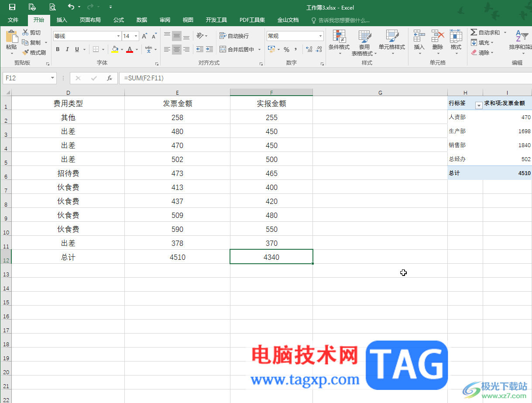The width and height of the screenshot is (532, 403).
Task: Toggle align right
Action: 186,49
